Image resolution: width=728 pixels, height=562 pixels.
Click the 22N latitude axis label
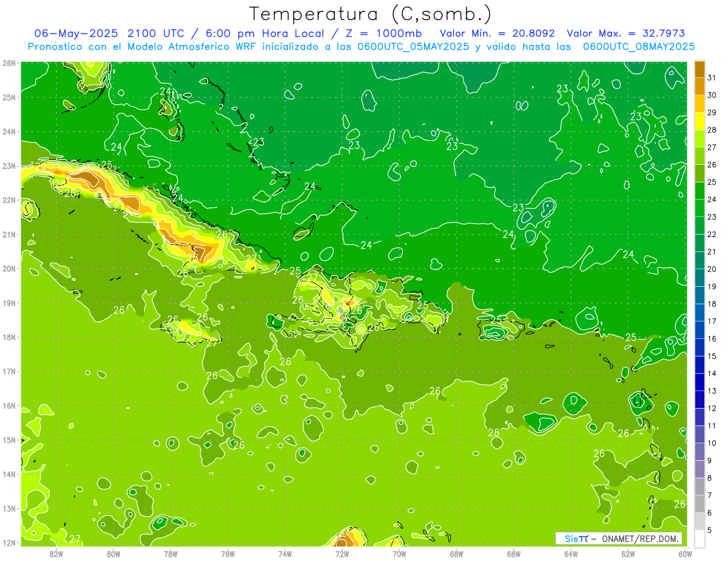coord(9,200)
